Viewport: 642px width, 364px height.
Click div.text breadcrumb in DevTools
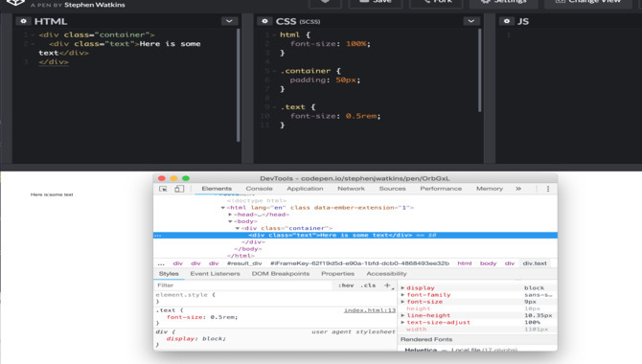tap(535, 263)
